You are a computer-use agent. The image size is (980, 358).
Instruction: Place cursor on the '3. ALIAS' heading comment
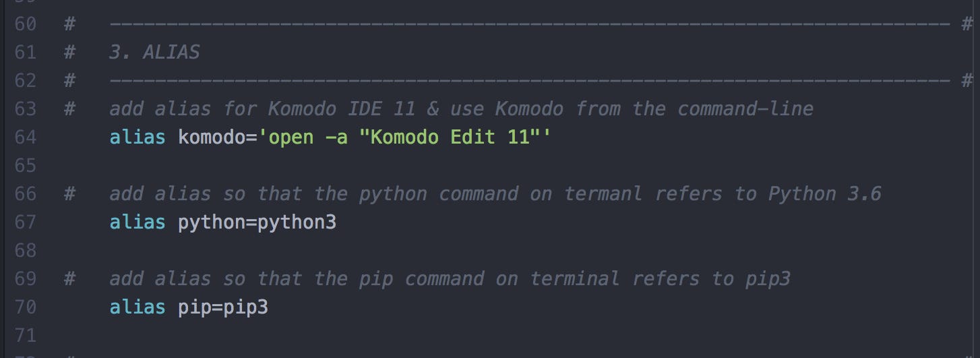154,52
